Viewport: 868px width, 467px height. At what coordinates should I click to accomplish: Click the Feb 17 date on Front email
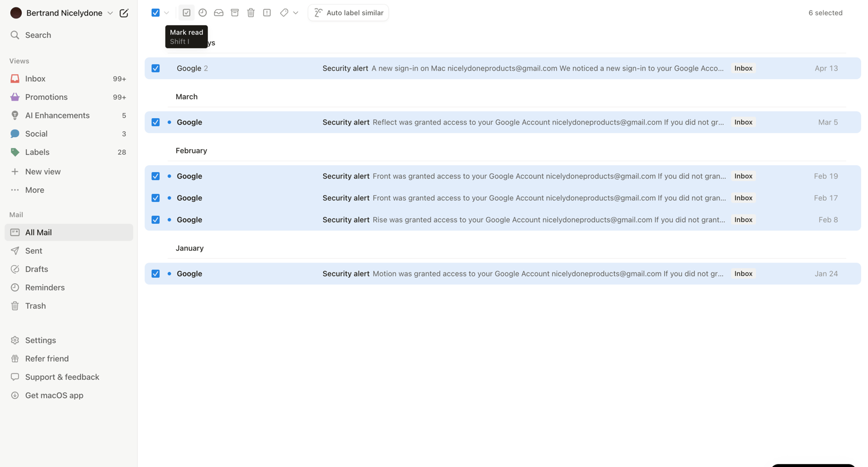[x=826, y=198]
